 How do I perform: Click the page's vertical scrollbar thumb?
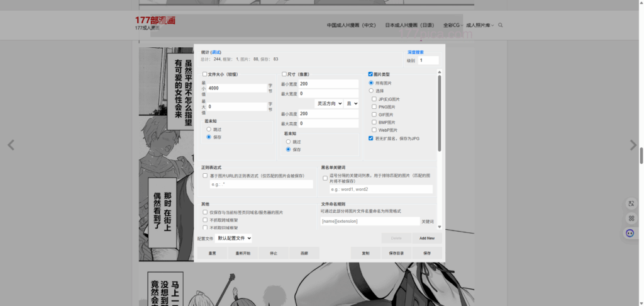coord(641,156)
